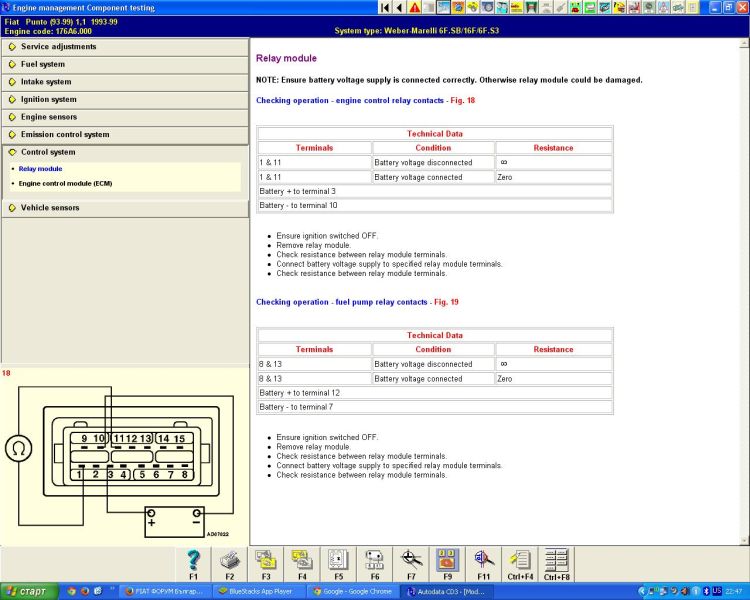
Task: Select the Relay module item
Action: 40,169
